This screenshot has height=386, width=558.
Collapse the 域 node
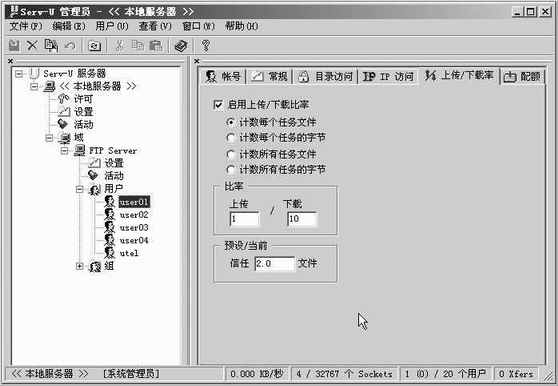click(x=49, y=137)
